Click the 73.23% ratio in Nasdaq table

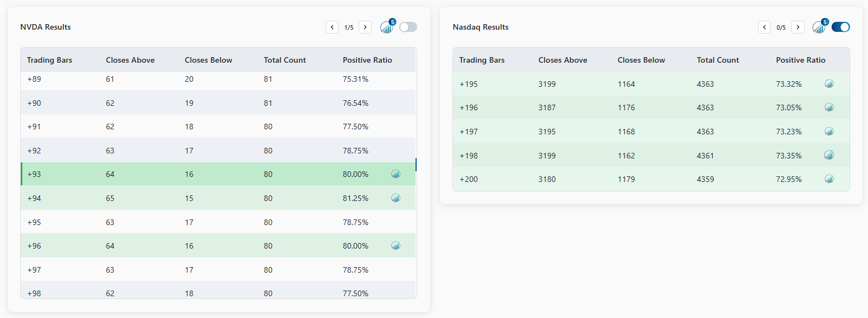point(789,132)
